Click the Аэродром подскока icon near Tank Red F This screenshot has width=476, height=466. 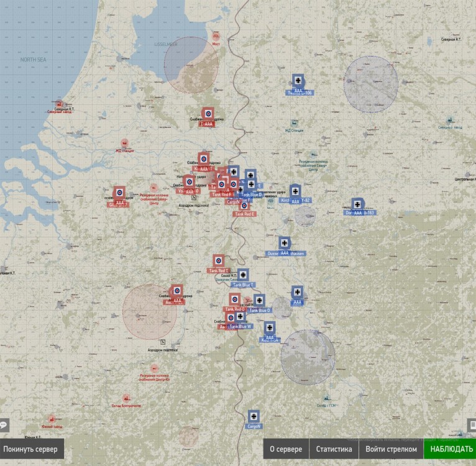coord(193,198)
